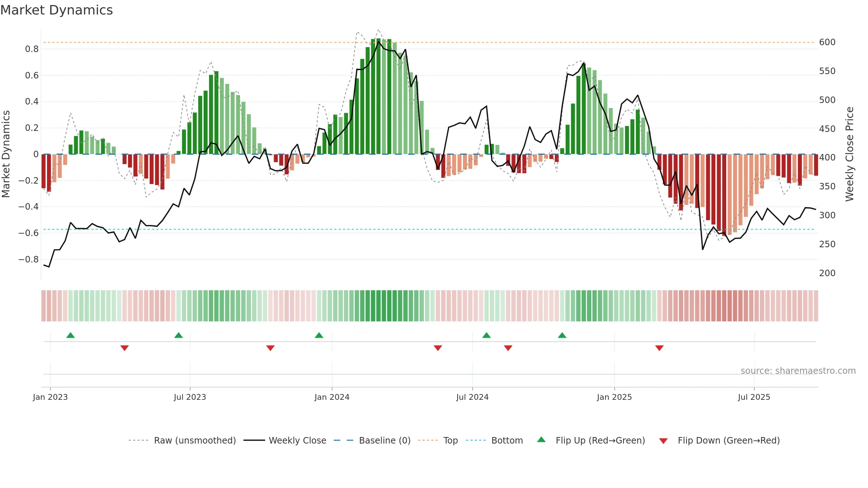Click the Jul 2024 x-axis label
The width and height of the screenshot is (868, 488).
click(472, 397)
